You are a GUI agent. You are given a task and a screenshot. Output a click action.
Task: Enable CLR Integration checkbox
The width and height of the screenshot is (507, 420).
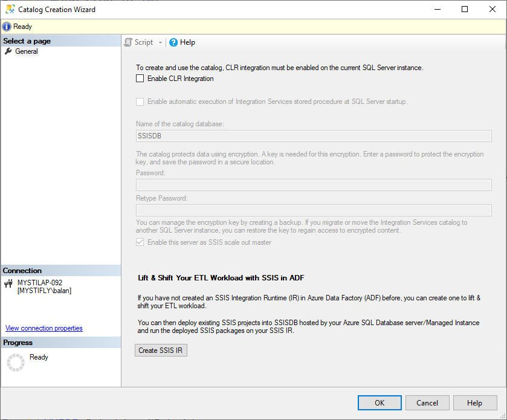tap(140, 79)
